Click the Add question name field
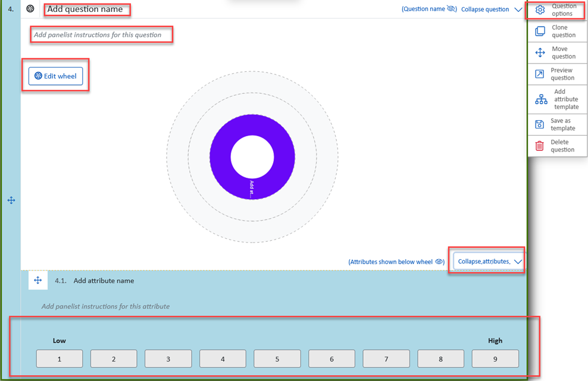This screenshot has height=381, width=588. click(85, 9)
